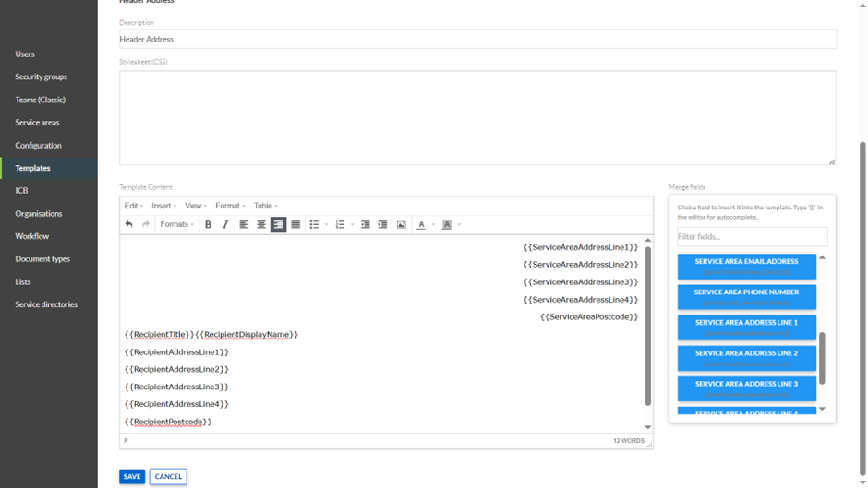This screenshot has height=488, width=868.
Task: Toggle the numbered list button
Action: (x=340, y=224)
